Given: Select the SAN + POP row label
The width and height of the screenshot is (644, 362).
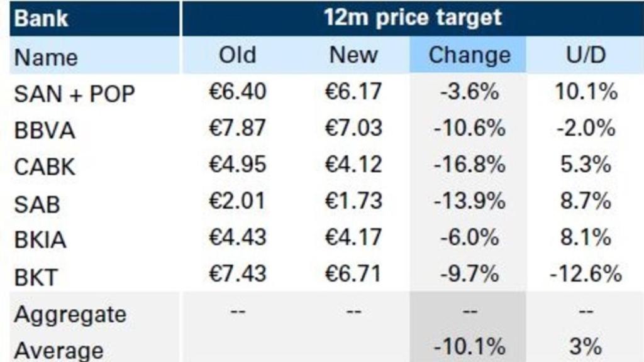Looking at the screenshot, I should click(74, 94).
